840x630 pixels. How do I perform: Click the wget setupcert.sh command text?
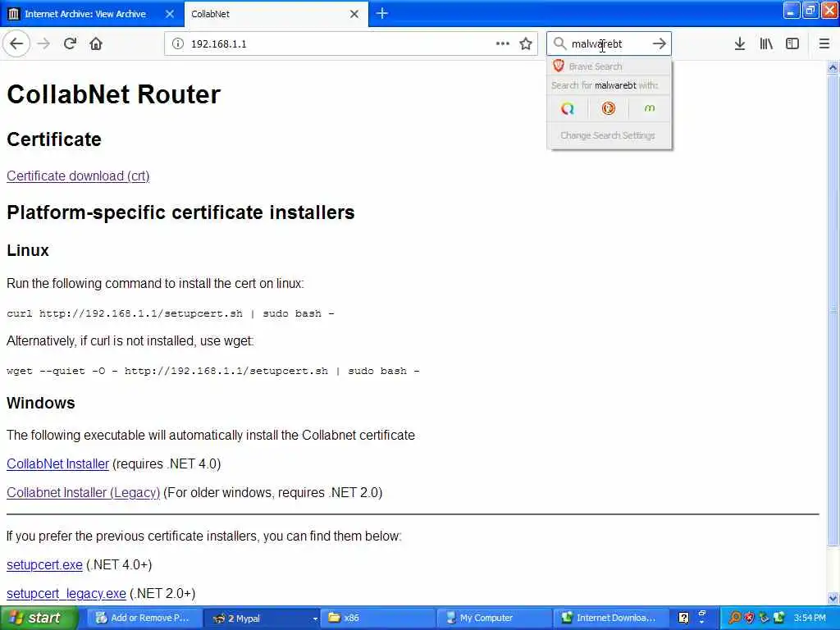[213, 371]
